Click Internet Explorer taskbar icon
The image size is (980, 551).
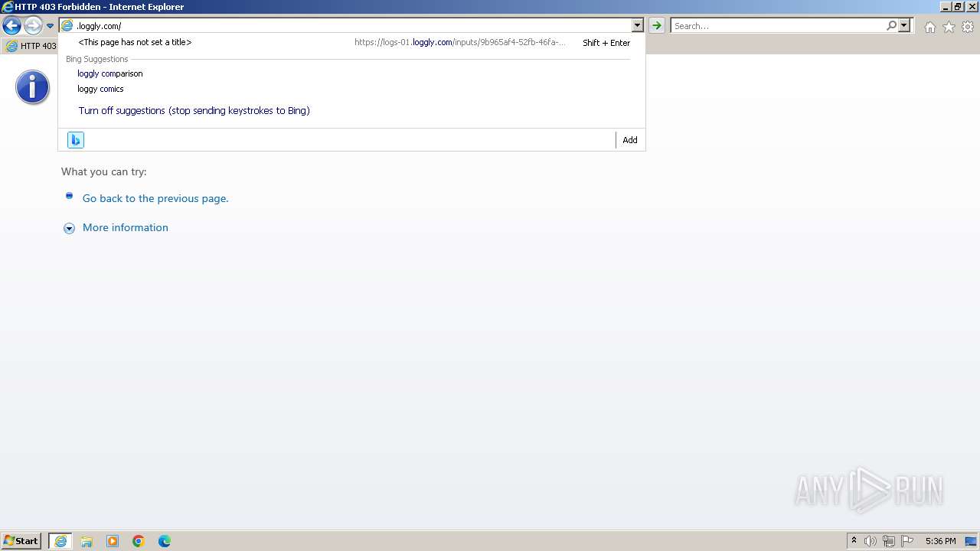(x=60, y=541)
